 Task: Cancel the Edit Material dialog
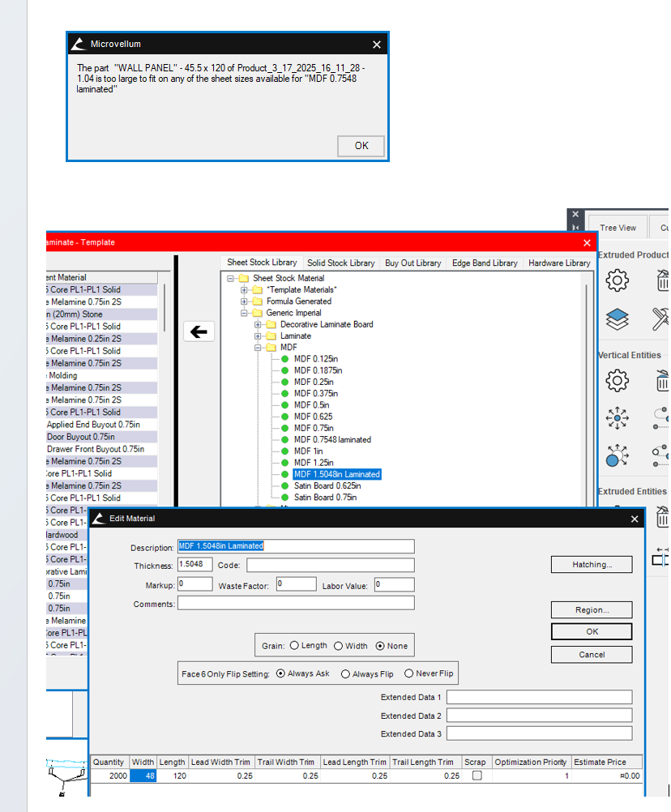pyautogui.click(x=592, y=655)
